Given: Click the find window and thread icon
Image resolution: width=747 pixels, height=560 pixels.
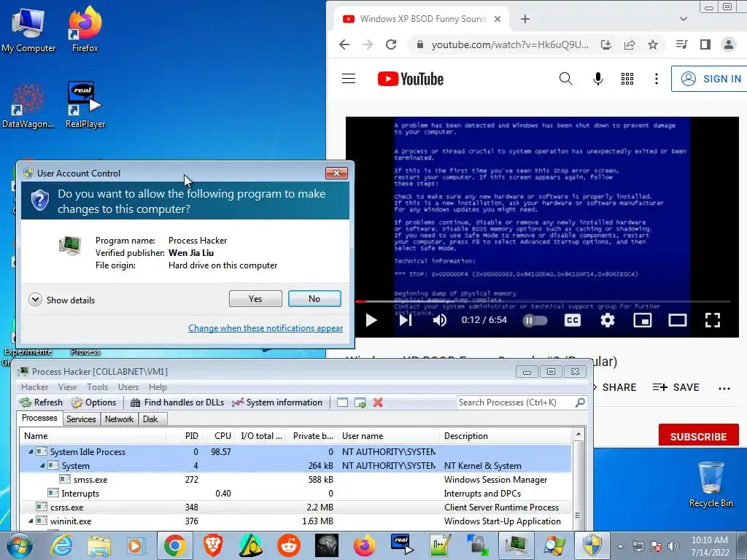Looking at the screenshot, I should coord(360,402).
